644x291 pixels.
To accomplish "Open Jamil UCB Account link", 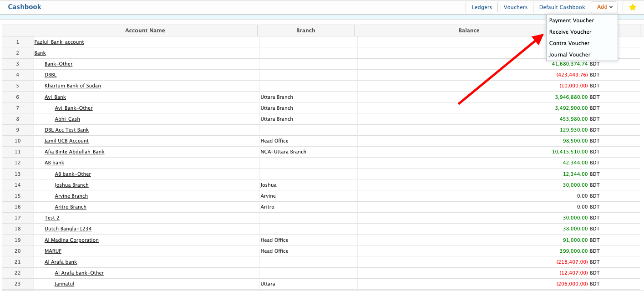I will pos(66,141).
